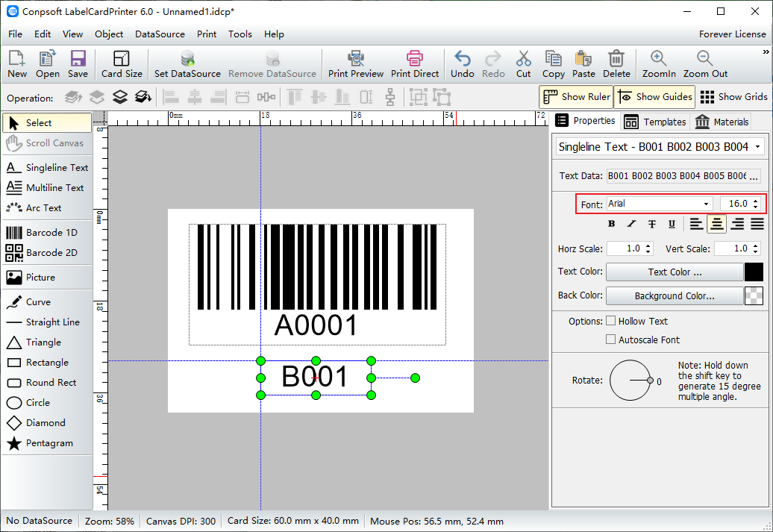Move object down one layer icon

(x=120, y=97)
